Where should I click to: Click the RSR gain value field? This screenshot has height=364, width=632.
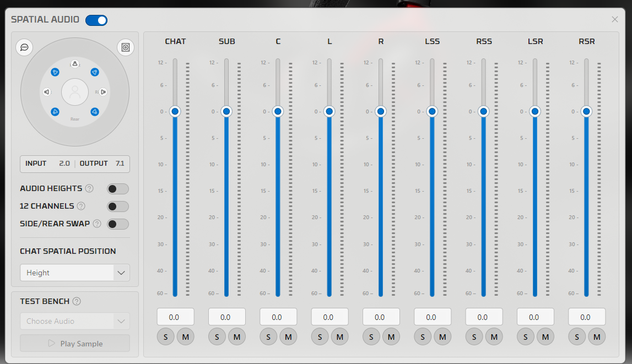(586, 317)
